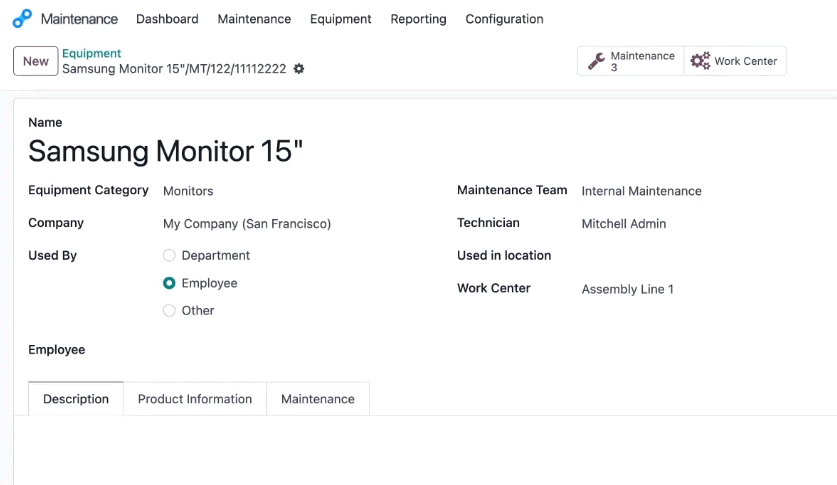Open the gear actions menu beside record title
This screenshot has width=837, height=485.
[x=299, y=69]
